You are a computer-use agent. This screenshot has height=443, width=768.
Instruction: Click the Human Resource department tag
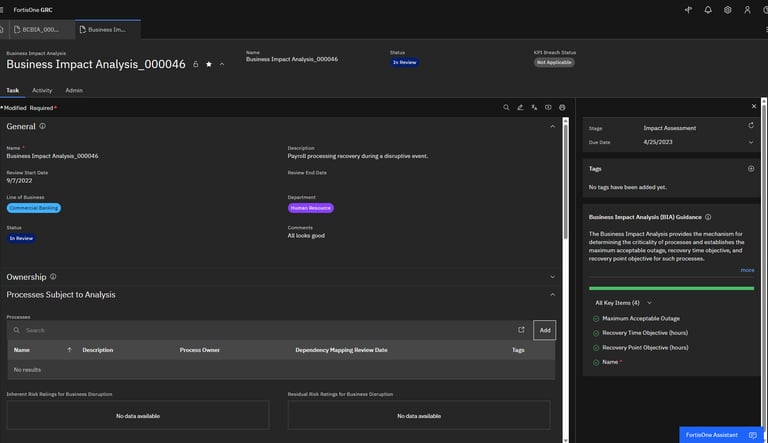[x=311, y=208]
